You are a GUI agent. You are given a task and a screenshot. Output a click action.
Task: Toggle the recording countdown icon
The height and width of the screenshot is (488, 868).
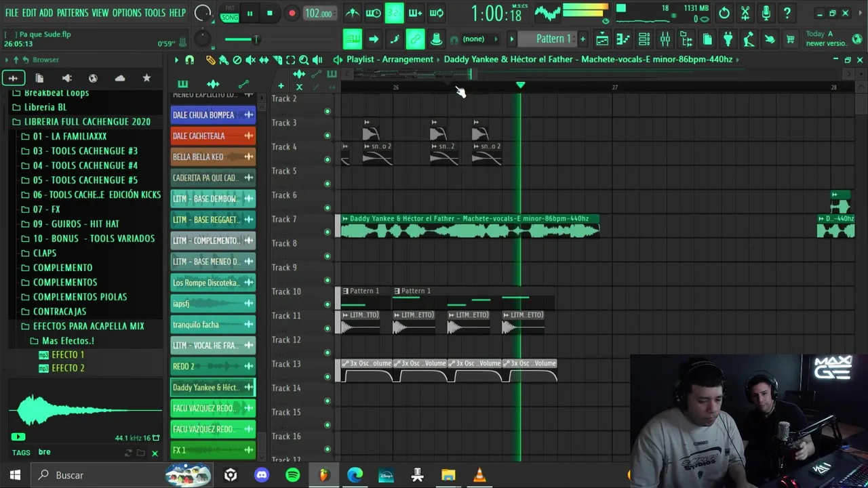394,13
